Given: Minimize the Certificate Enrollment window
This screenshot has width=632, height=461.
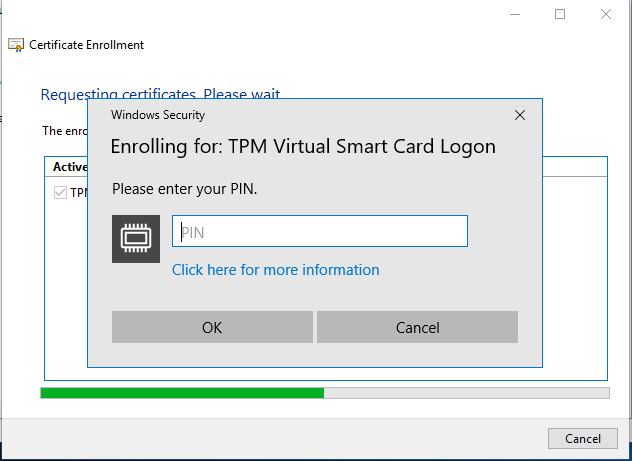Looking at the screenshot, I should click(515, 15).
